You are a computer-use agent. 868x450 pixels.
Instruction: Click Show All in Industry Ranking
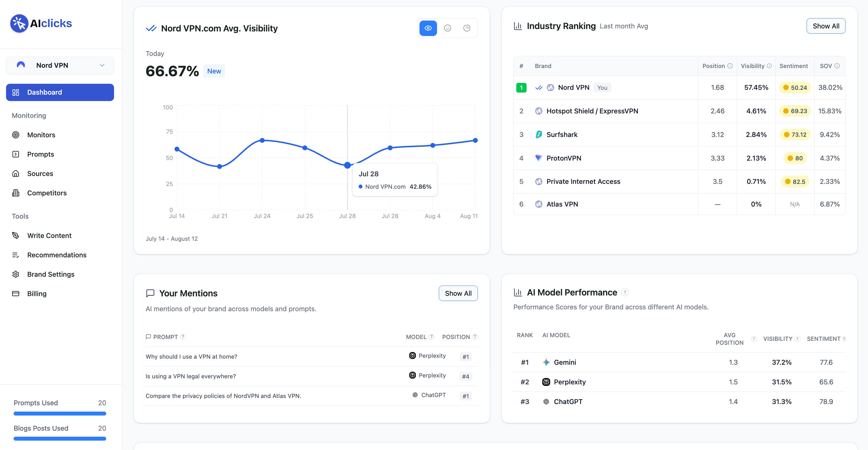(826, 26)
